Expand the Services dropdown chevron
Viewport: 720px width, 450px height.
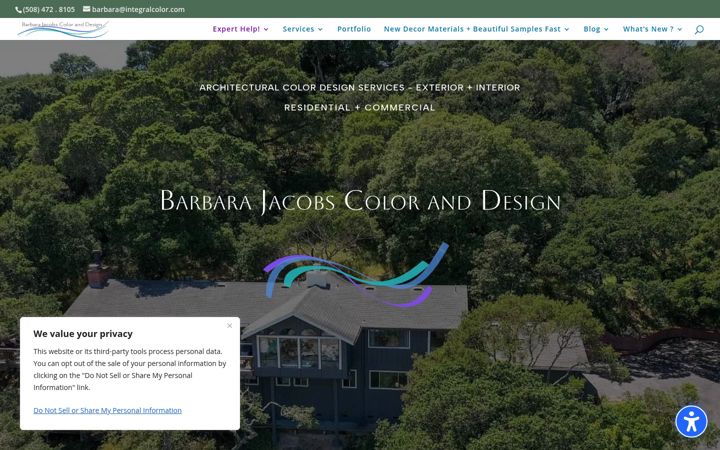320,29
